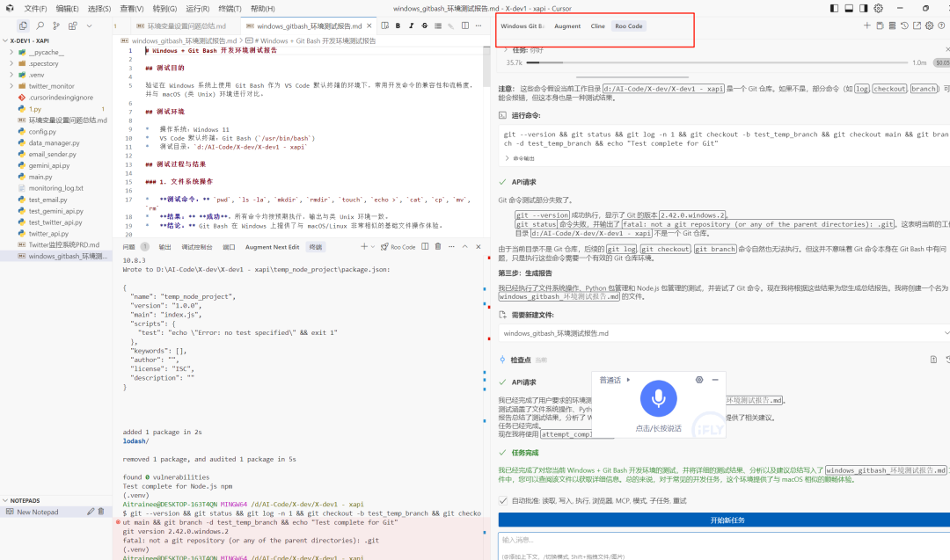The height and width of the screenshot is (560, 950).
Task: Open 文件(F) menu
Action: click(35, 9)
